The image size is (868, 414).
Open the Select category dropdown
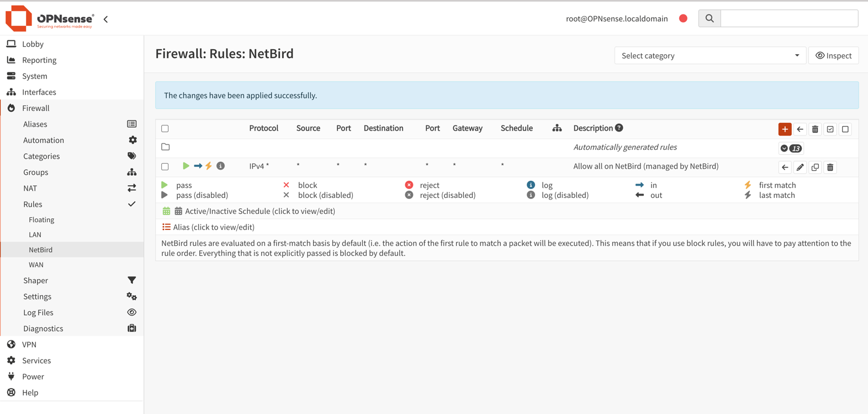710,55
